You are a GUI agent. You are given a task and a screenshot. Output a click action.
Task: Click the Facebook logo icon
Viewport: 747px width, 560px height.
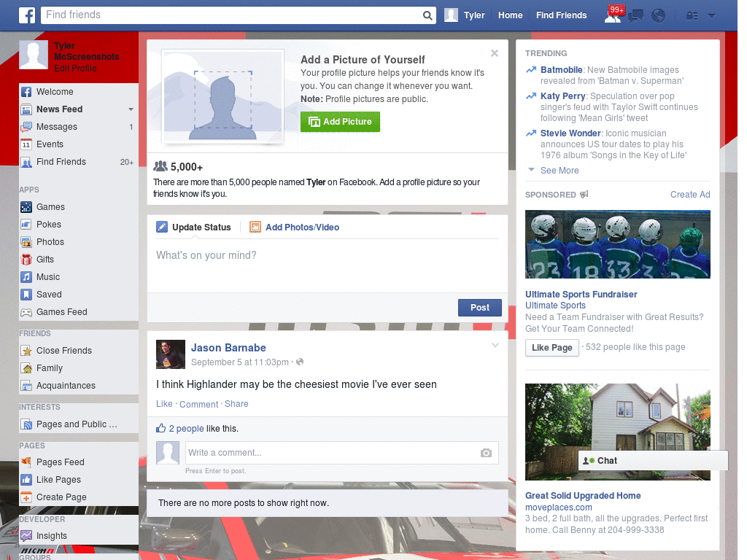(x=27, y=15)
